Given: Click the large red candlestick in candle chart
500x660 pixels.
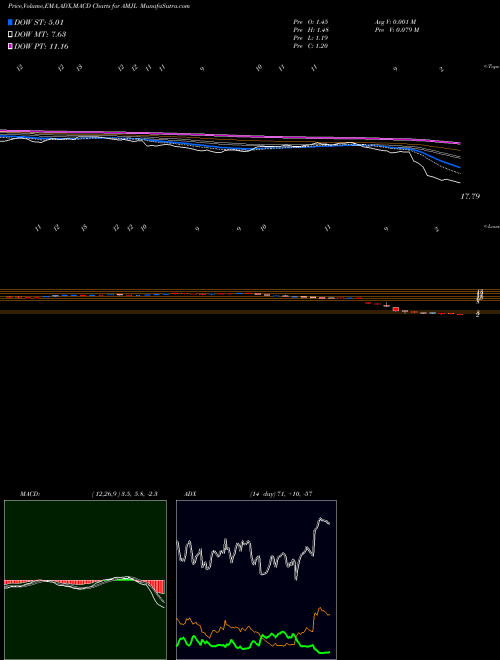Looking at the screenshot, I should tap(396, 309).
